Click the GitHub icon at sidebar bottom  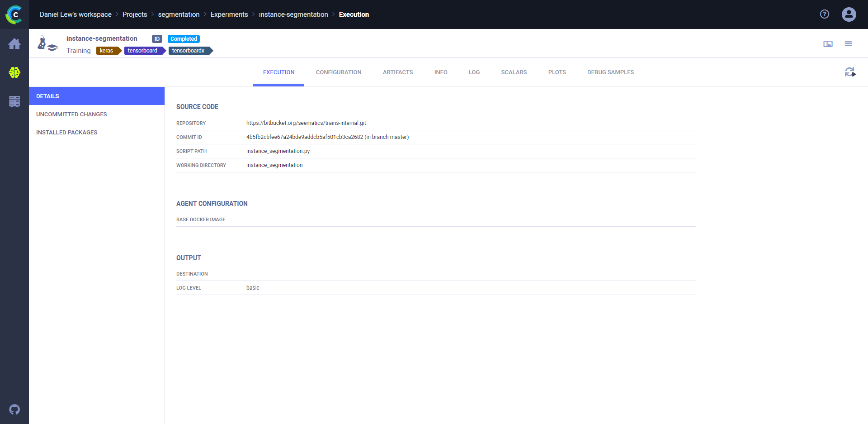coord(14,410)
